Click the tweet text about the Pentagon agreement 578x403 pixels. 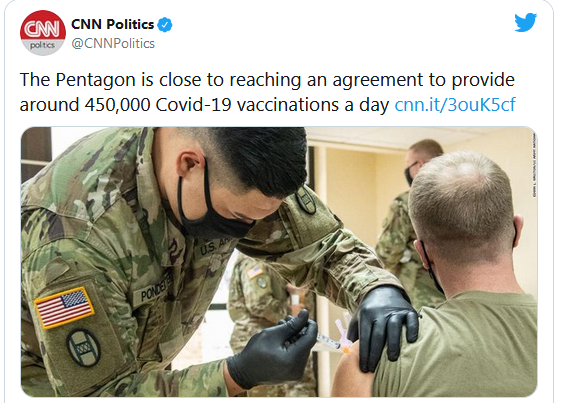(x=267, y=92)
